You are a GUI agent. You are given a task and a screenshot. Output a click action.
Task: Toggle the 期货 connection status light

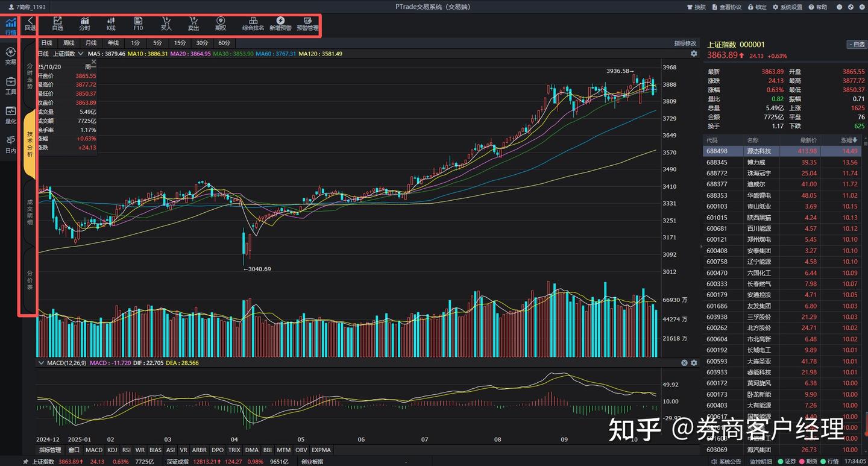[x=802, y=461]
